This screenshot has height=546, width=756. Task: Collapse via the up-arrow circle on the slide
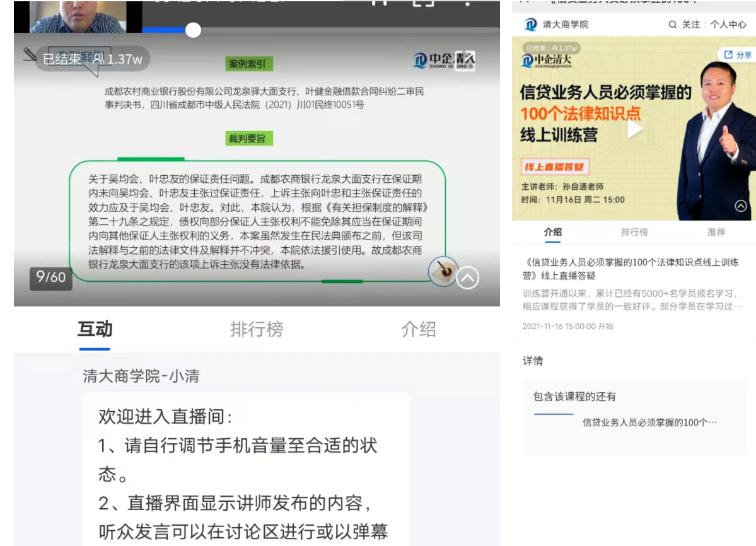click(467, 277)
